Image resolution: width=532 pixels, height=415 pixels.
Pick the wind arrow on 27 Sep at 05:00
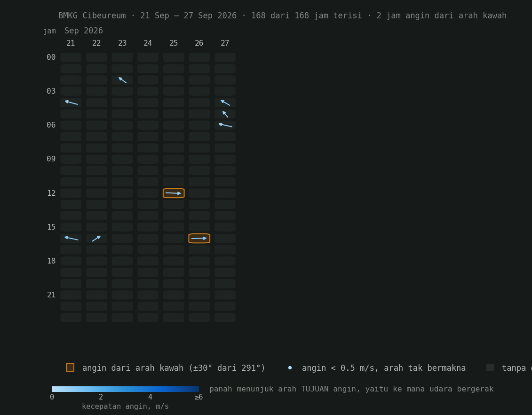click(225, 114)
